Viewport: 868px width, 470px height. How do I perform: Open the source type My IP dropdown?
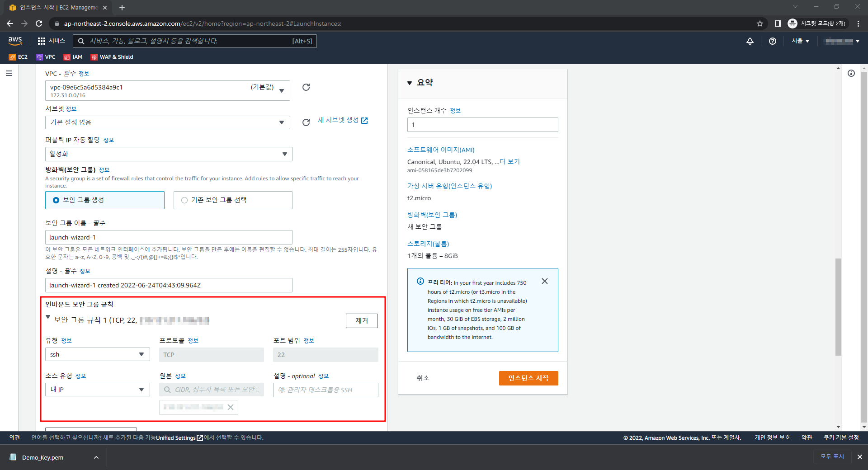tap(98, 390)
